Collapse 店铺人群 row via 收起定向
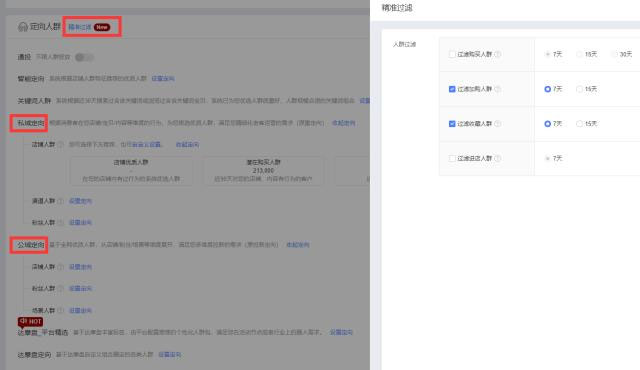640x370 pixels. coord(187,144)
